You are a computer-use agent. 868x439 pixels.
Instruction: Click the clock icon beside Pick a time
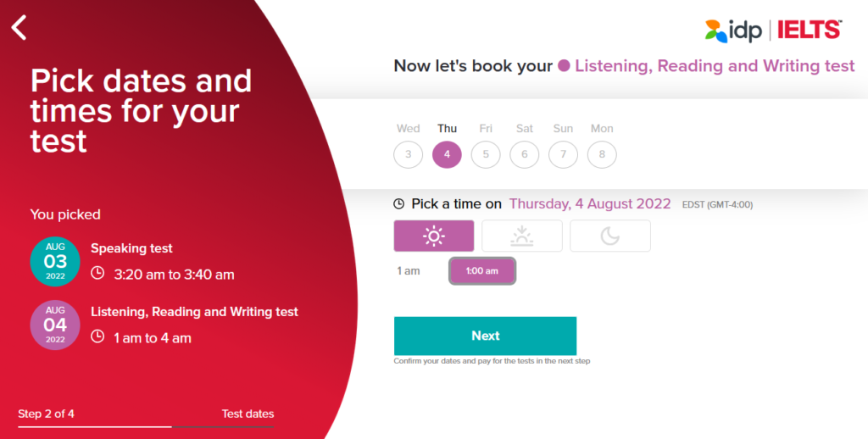pyautogui.click(x=399, y=204)
